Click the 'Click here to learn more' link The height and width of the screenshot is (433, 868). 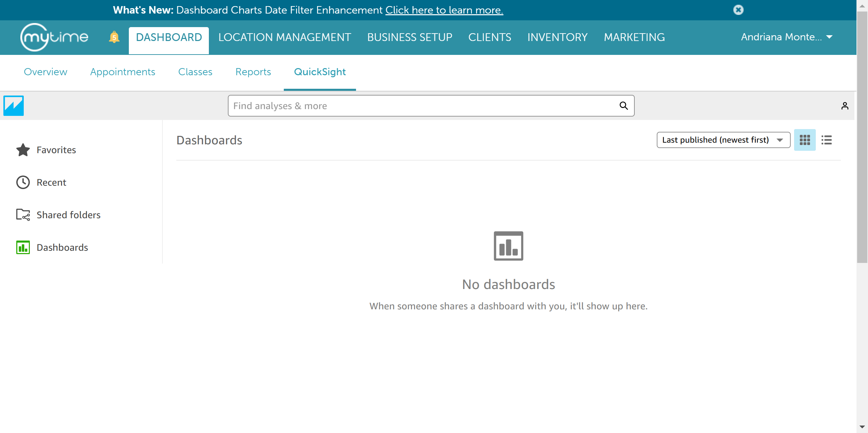(444, 10)
